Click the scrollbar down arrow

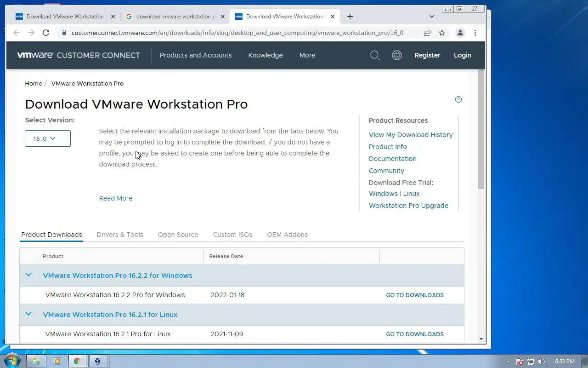(481, 339)
